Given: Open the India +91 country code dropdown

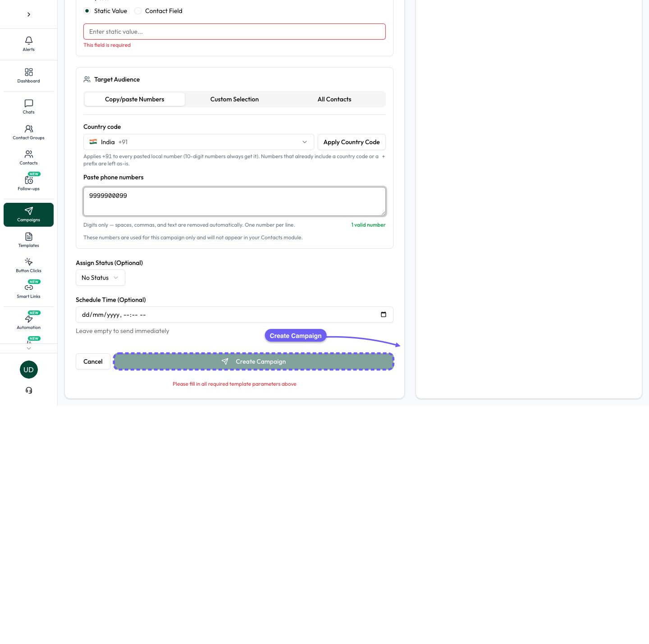Looking at the screenshot, I should coord(198,142).
